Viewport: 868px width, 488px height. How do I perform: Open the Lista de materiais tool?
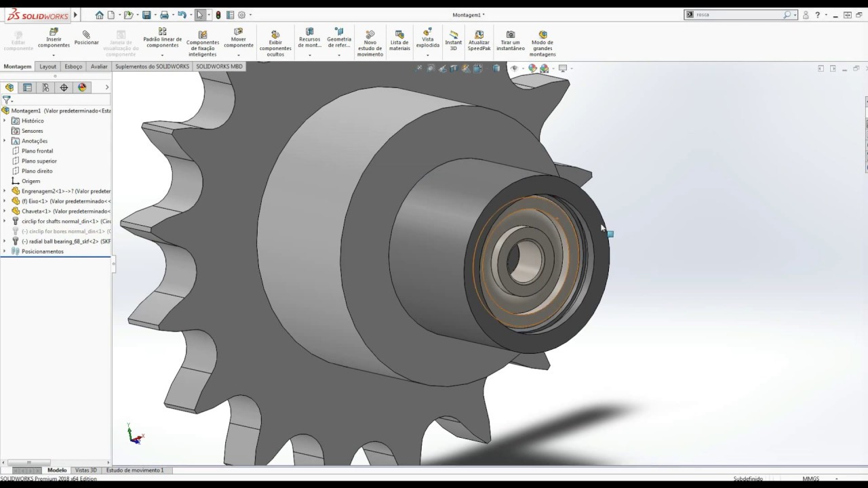point(399,41)
